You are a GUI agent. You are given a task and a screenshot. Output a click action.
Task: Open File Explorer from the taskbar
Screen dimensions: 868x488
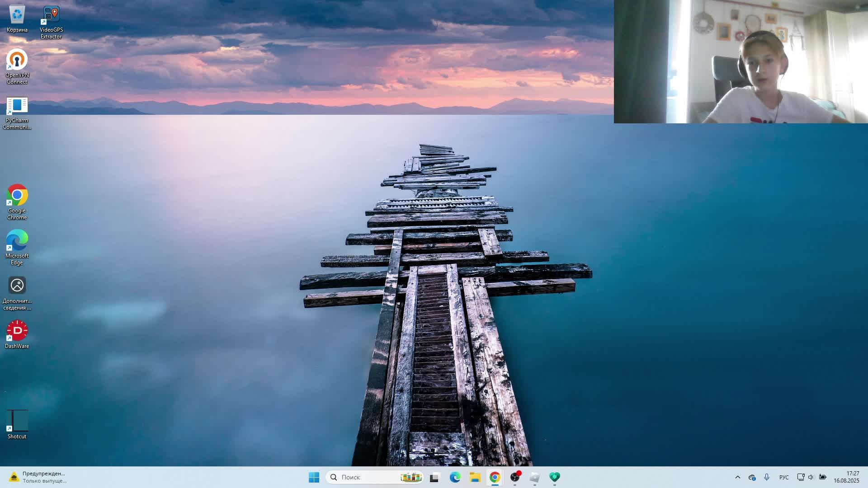(x=475, y=477)
